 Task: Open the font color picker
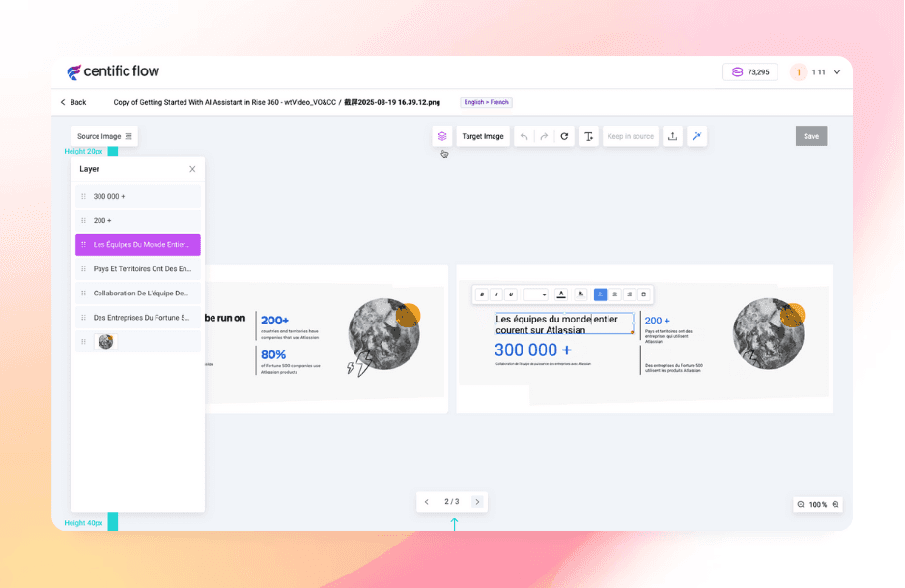(561, 294)
